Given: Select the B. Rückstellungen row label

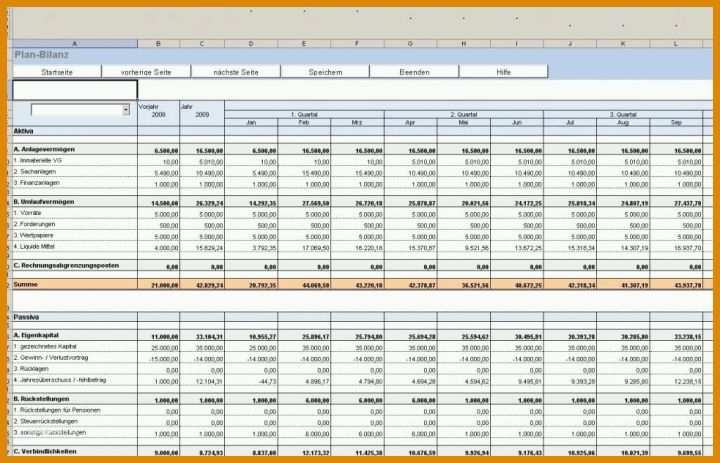Looking at the screenshot, I should click(41, 399).
